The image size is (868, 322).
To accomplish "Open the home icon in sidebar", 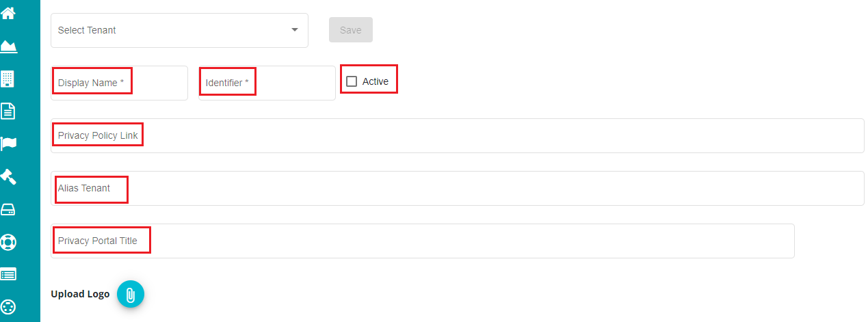I will 8,13.
